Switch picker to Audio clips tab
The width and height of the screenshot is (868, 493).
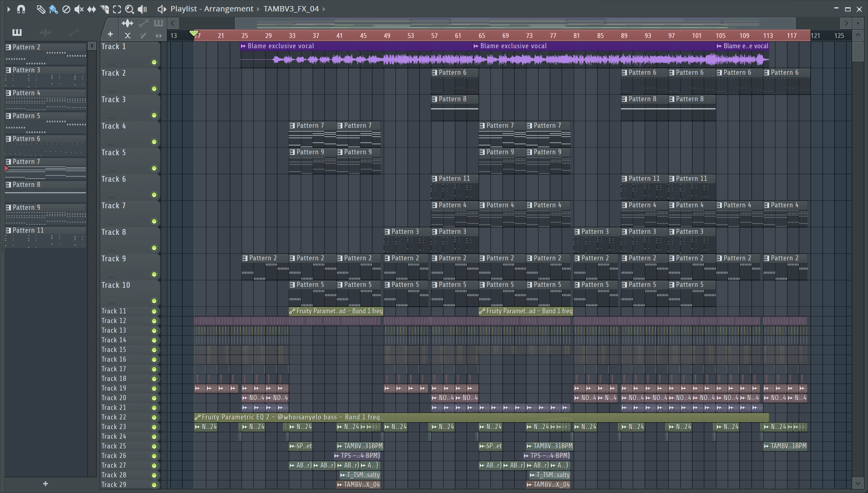coord(46,33)
